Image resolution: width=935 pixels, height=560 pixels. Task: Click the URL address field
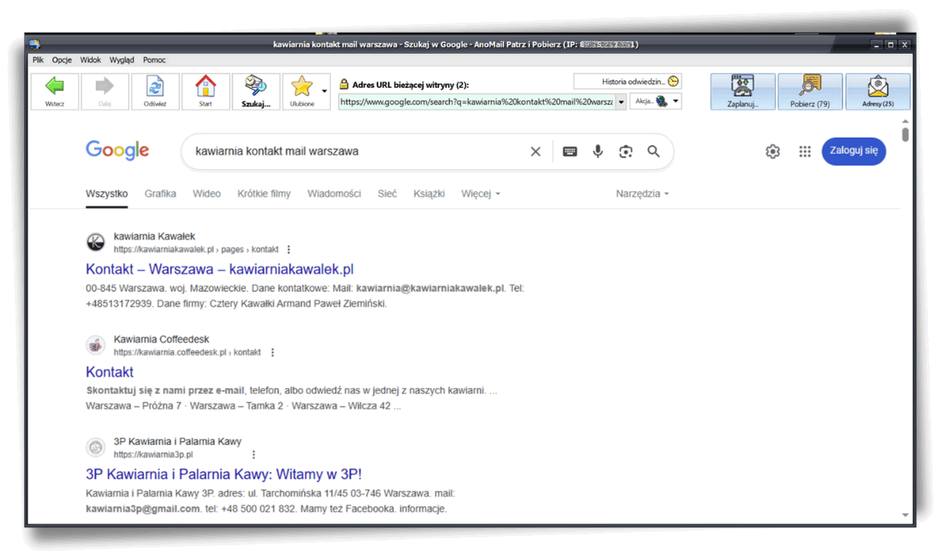[477, 102]
